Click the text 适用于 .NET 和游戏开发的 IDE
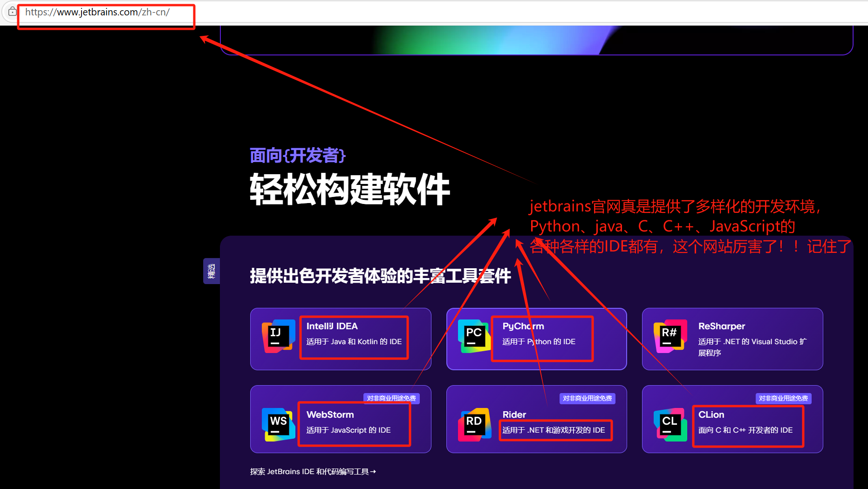The height and width of the screenshot is (489, 868). pyautogui.click(x=554, y=430)
